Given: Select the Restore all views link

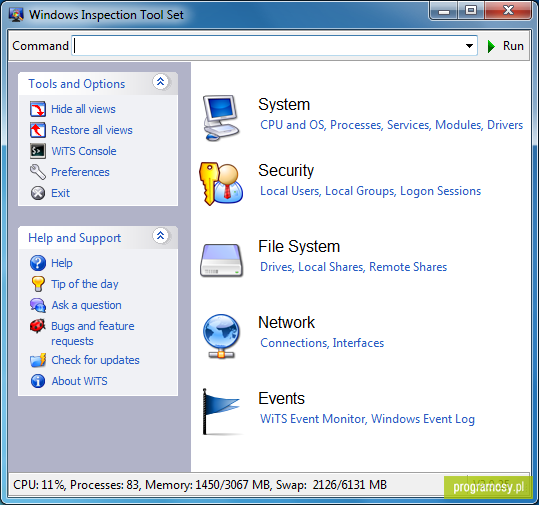Looking at the screenshot, I should (92, 130).
